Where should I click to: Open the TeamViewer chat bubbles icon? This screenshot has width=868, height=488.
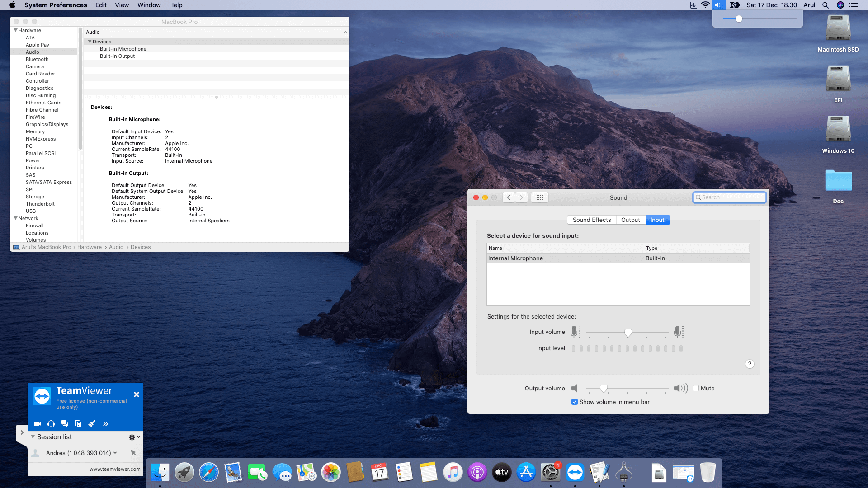point(65,424)
